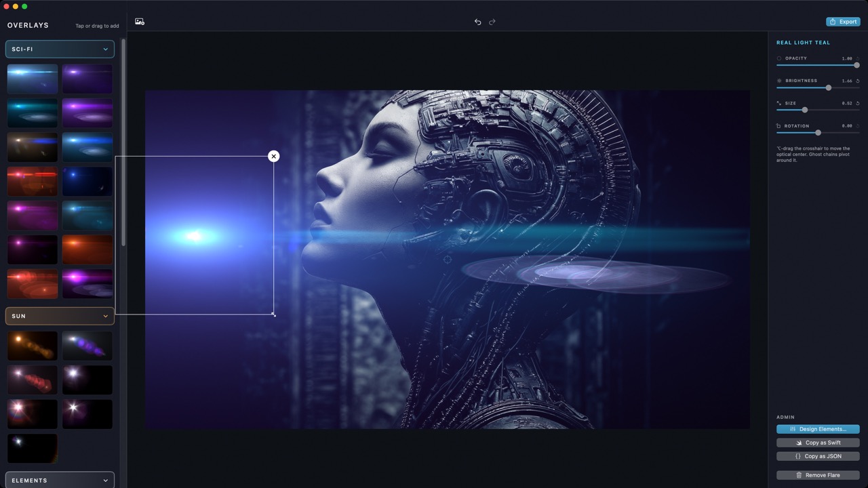Click the Rotation value 0.00
Image resolution: width=868 pixels, height=488 pixels.
[x=847, y=126]
